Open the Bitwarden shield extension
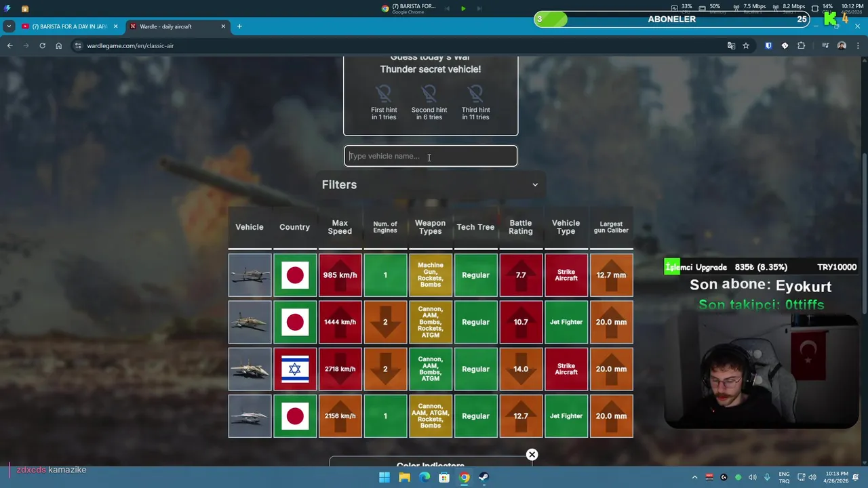 (x=768, y=45)
